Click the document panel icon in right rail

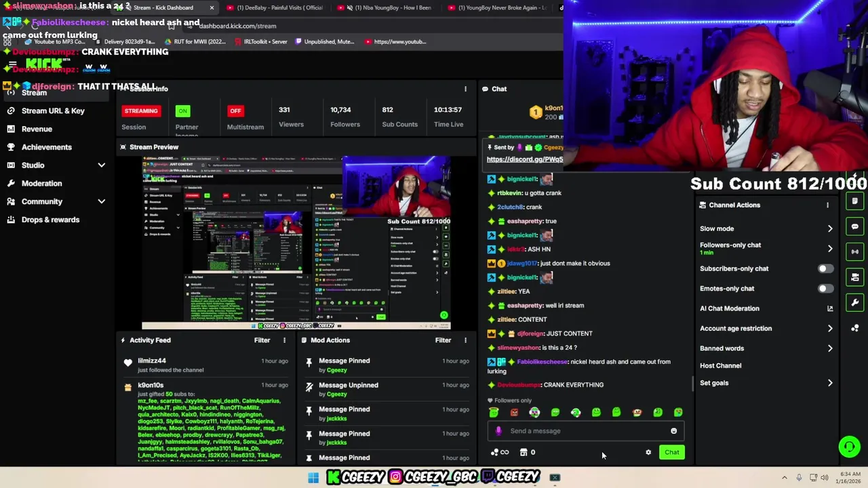click(855, 201)
